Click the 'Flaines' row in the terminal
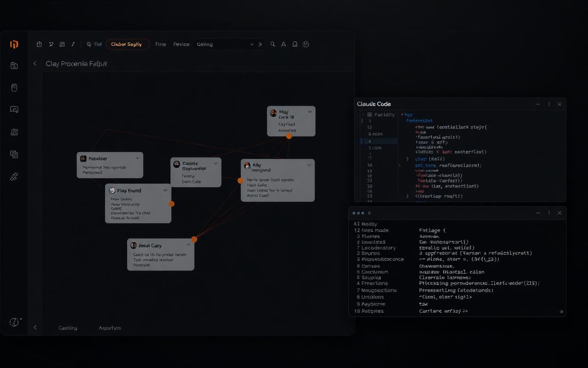 tap(371, 236)
